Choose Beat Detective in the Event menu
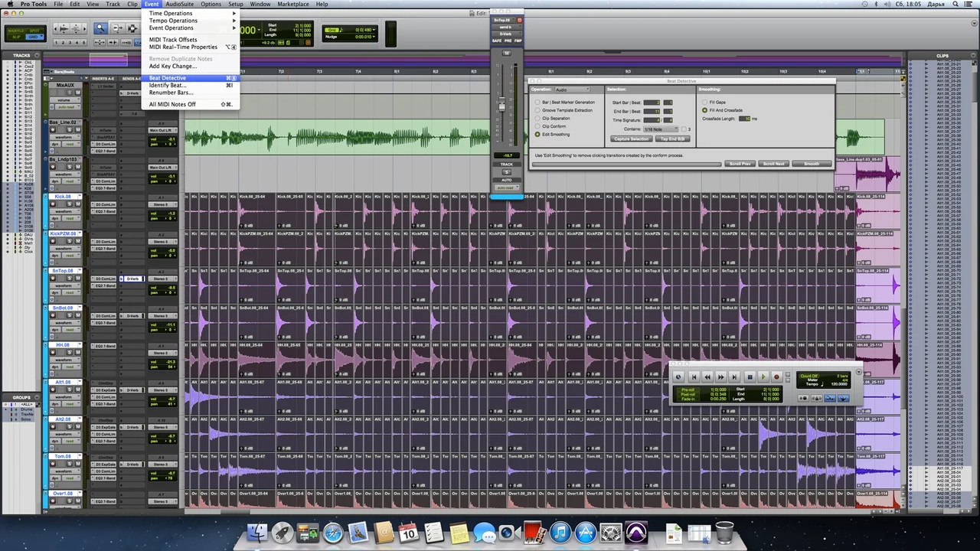 click(191, 78)
